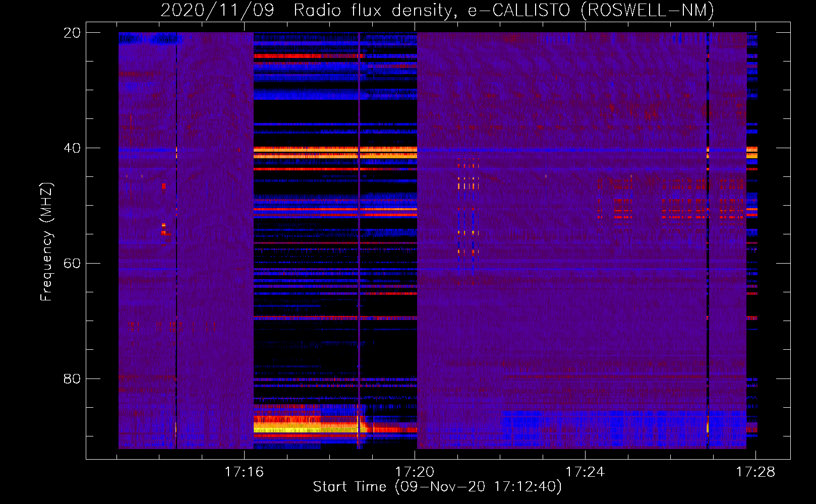Click the 80 MHz frequency tick label
The height and width of the screenshot is (504, 816).
click(x=72, y=379)
